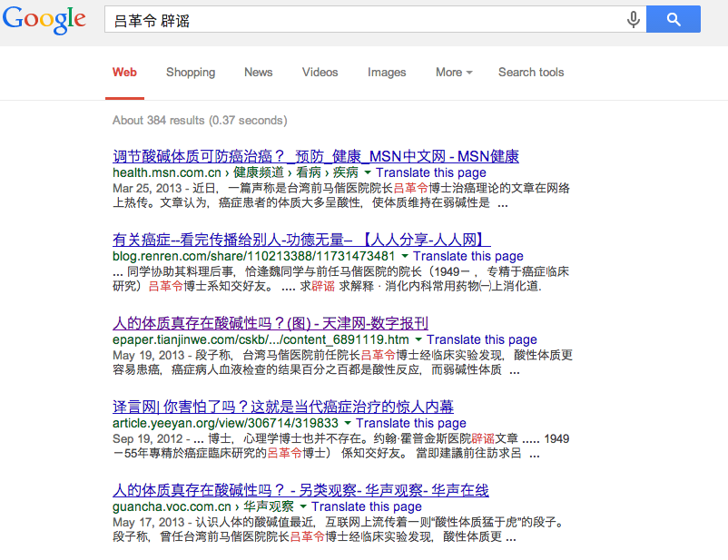Click the Google logo
This screenshot has height=560, width=728.
point(44,20)
